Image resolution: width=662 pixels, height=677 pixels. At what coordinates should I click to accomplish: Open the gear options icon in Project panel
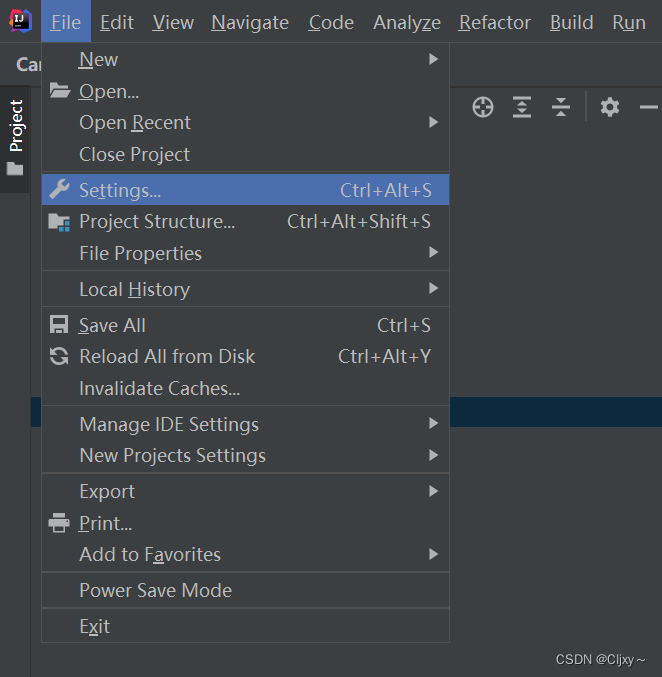pyautogui.click(x=610, y=107)
